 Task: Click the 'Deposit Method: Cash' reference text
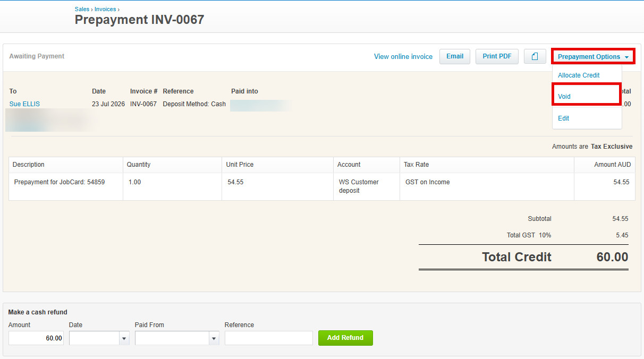point(194,104)
